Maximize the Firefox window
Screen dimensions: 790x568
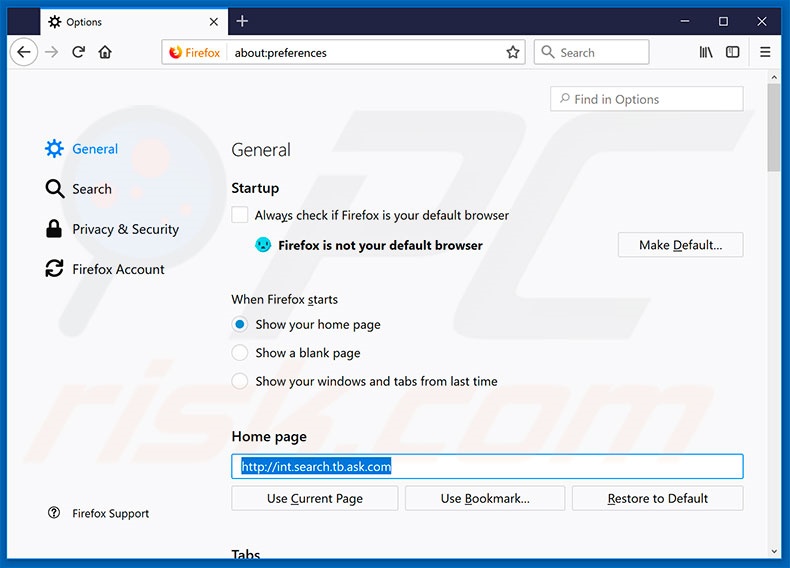(723, 21)
